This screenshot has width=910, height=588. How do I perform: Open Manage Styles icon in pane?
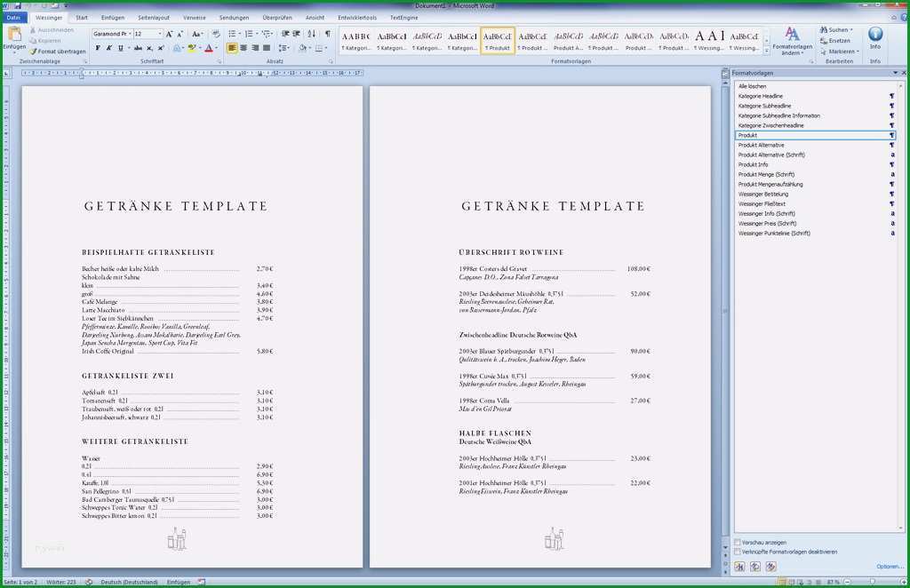(770, 567)
